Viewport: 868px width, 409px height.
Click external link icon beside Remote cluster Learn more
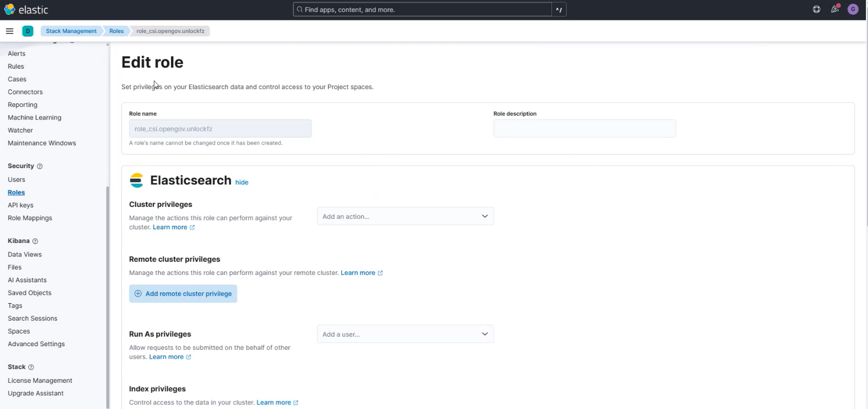(x=380, y=273)
